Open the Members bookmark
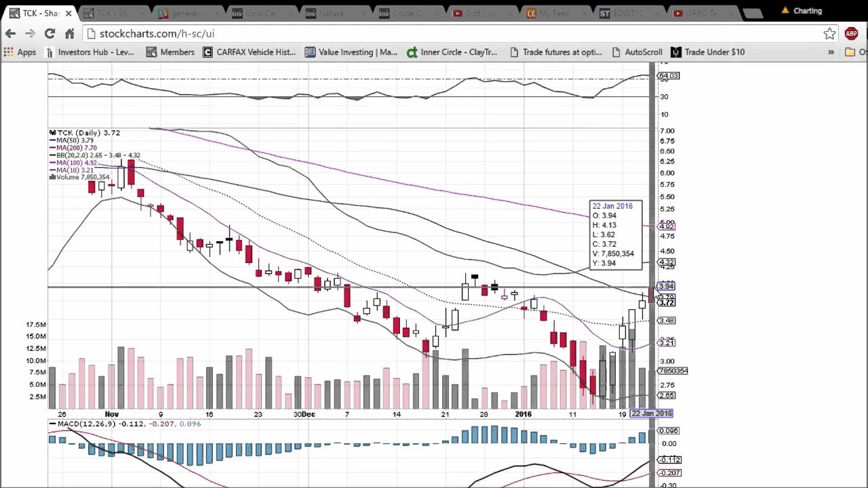The image size is (868, 488). [170, 52]
